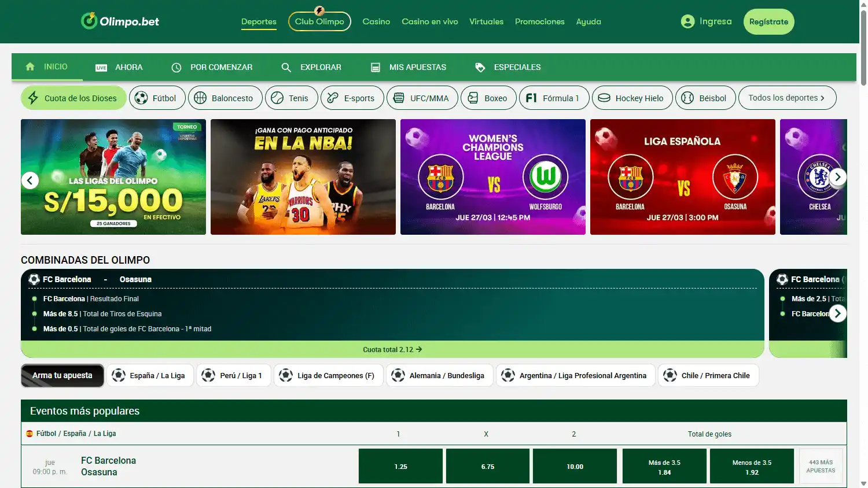The width and height of the screenshot is (868, 488).
Task: Click the Ingresa login link
Action: [x=715, y=21]
